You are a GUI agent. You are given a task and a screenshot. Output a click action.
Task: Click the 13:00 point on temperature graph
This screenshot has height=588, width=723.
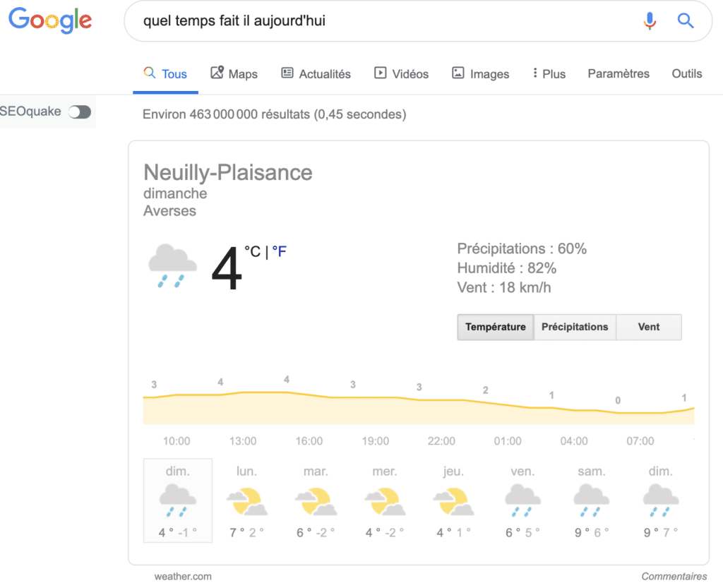[242, 392]
